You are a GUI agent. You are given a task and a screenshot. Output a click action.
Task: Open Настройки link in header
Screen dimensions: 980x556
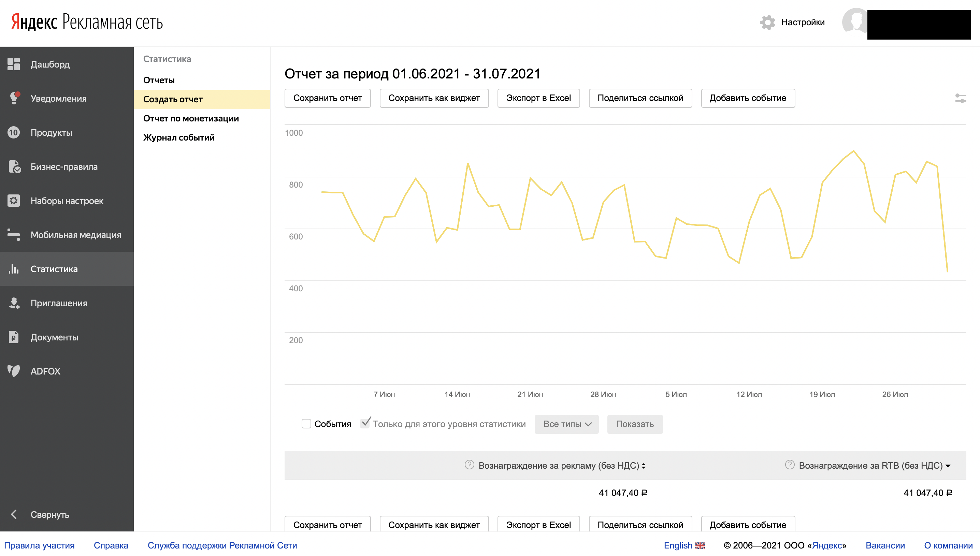coord(803,22)
